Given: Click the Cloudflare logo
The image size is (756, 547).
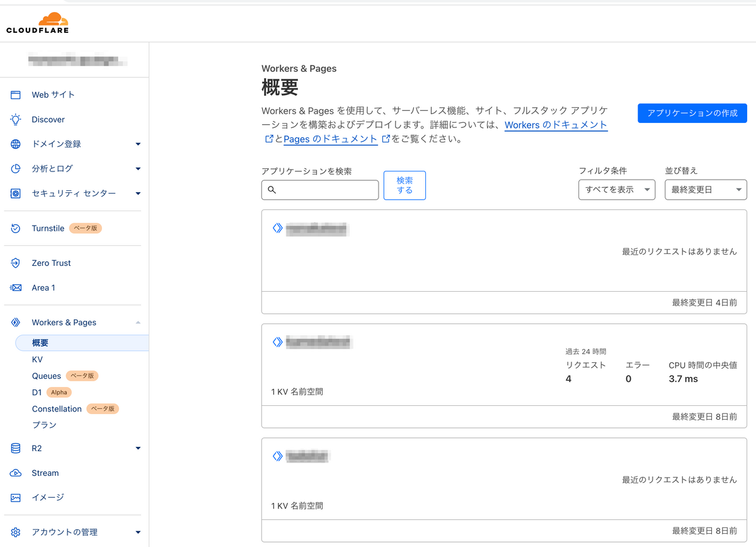Looking at the screenshot, I should (37, 22).
